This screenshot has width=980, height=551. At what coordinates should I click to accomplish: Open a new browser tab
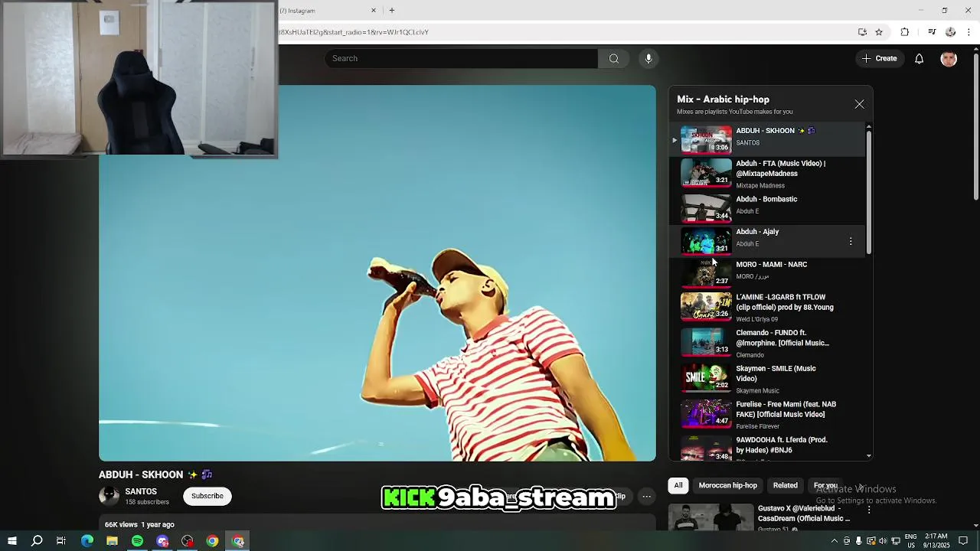pos(392,11)
